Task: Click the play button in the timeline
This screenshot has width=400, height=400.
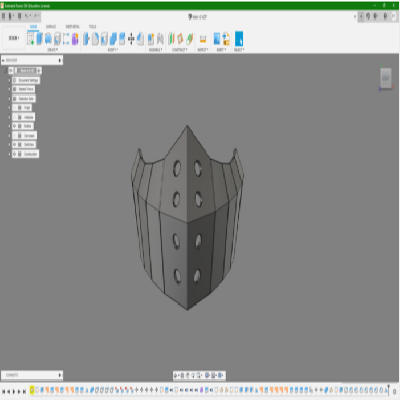Action: [14, 392]
